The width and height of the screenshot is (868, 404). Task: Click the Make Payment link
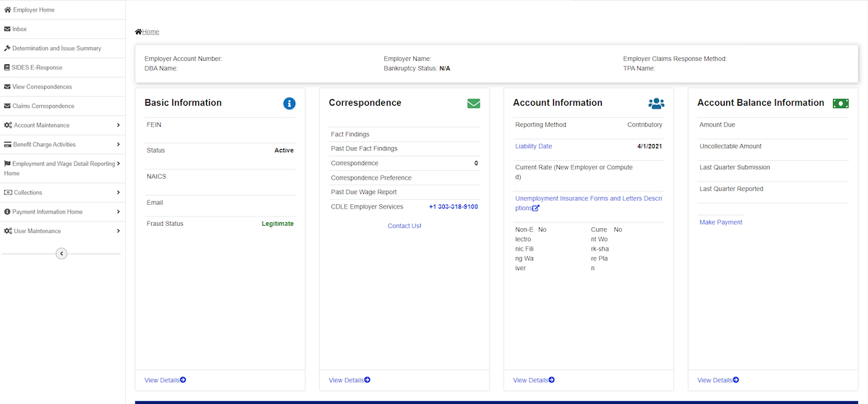pyautogui.click(x=720, y=222)
